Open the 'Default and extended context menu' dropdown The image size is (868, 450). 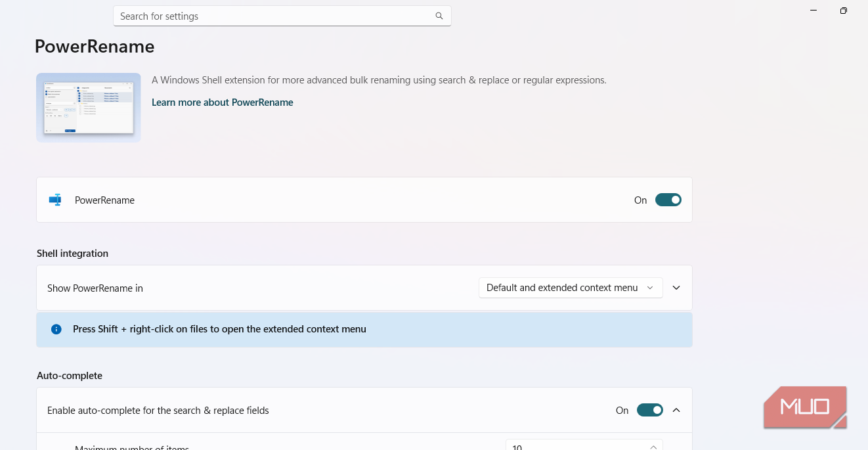571,288
